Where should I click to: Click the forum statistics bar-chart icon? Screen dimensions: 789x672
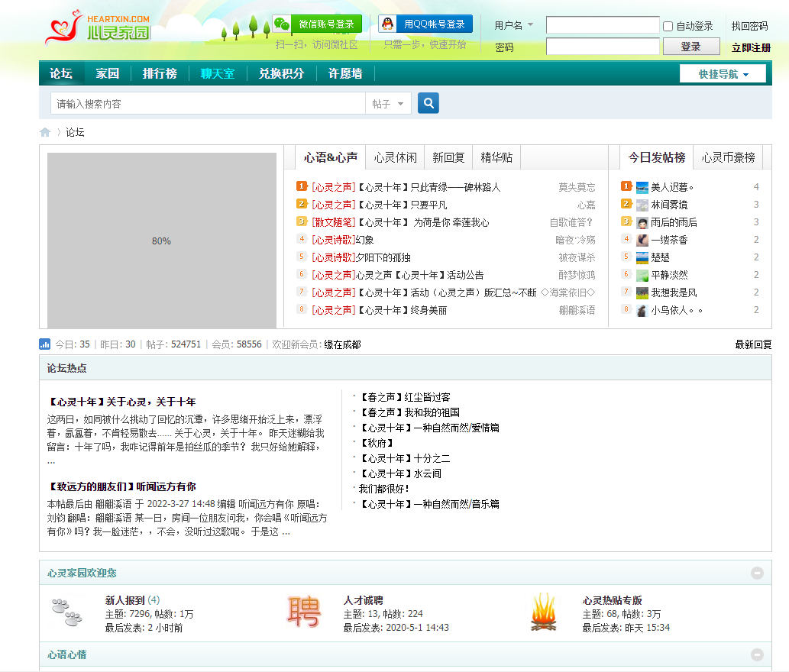tap(45, 344)
